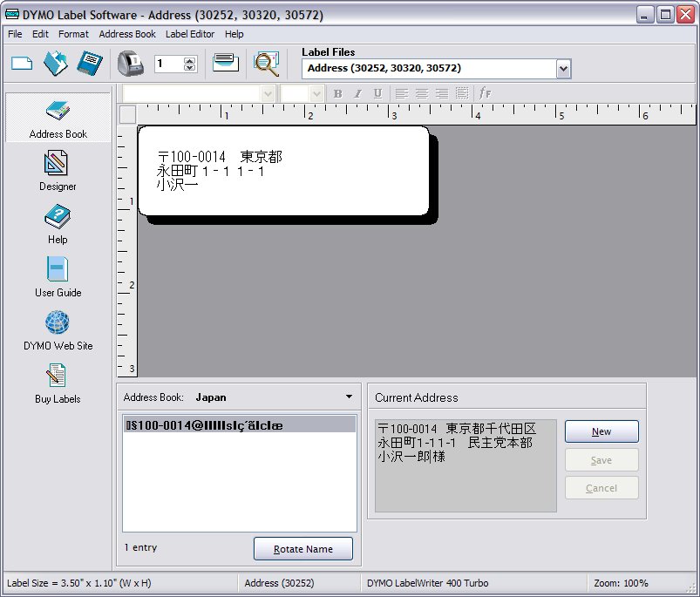
Task: Expand the font name dropdown
Action: click(268, 94)
